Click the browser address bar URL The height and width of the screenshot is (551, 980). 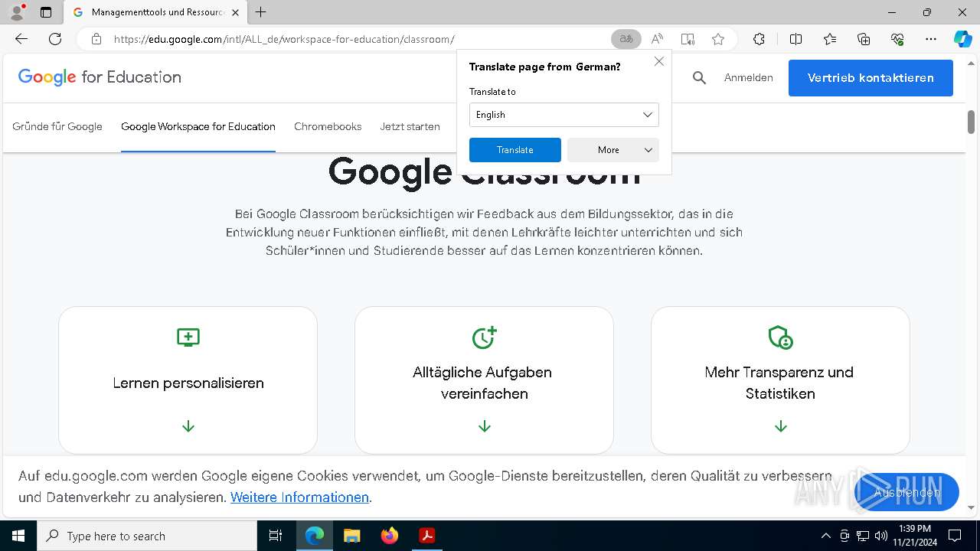(x=284, y=39)
